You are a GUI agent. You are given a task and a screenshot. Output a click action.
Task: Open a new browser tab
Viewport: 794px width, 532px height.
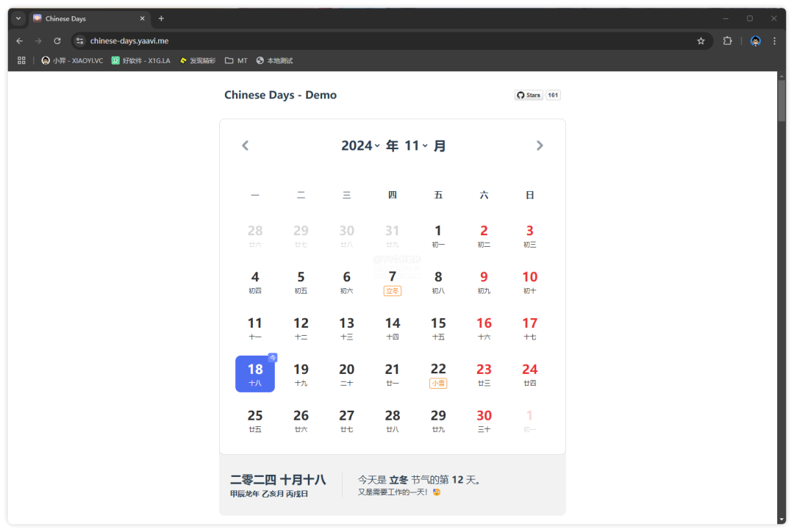(161, 18)
